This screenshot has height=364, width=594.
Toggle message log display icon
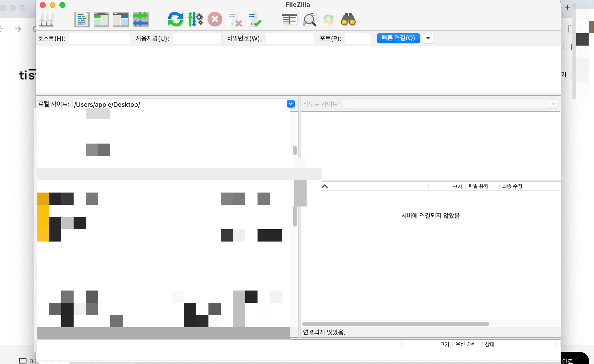(x=82, y=19)
